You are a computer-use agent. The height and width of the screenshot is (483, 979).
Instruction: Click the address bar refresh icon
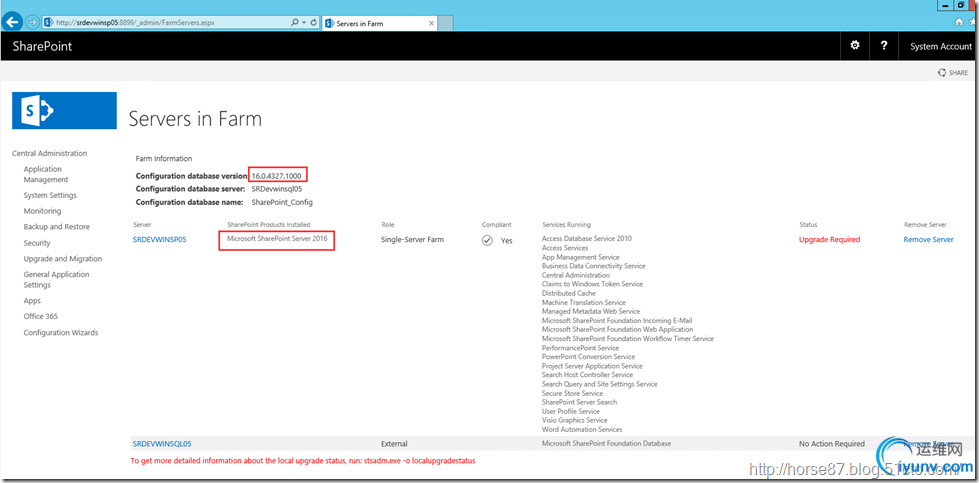click(313, 22)
